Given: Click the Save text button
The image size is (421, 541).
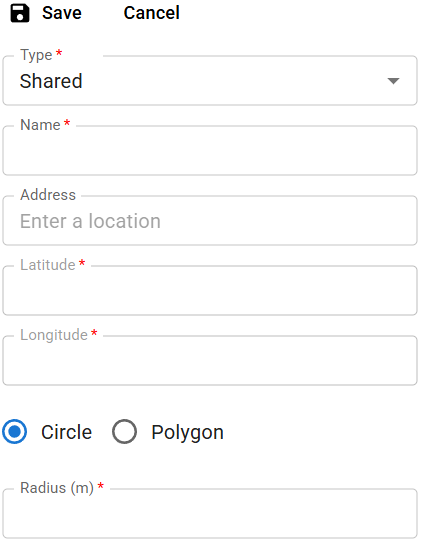Looking at the screenshot, I should click(x=62, y=13).
